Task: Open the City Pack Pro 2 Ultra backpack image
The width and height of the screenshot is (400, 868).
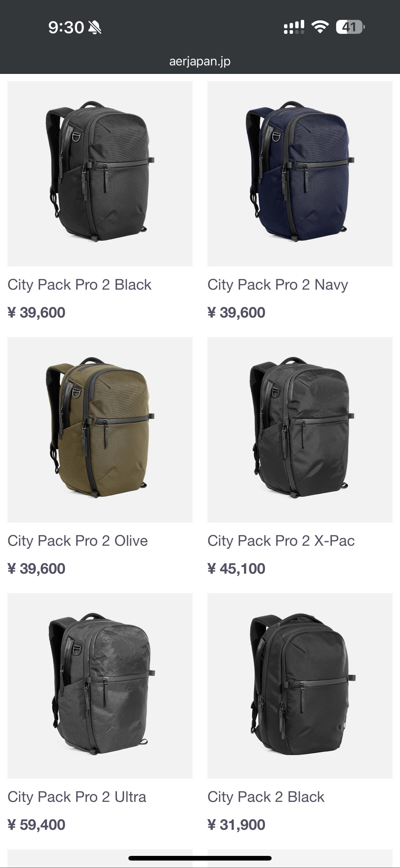Action: tap(100, 686)
